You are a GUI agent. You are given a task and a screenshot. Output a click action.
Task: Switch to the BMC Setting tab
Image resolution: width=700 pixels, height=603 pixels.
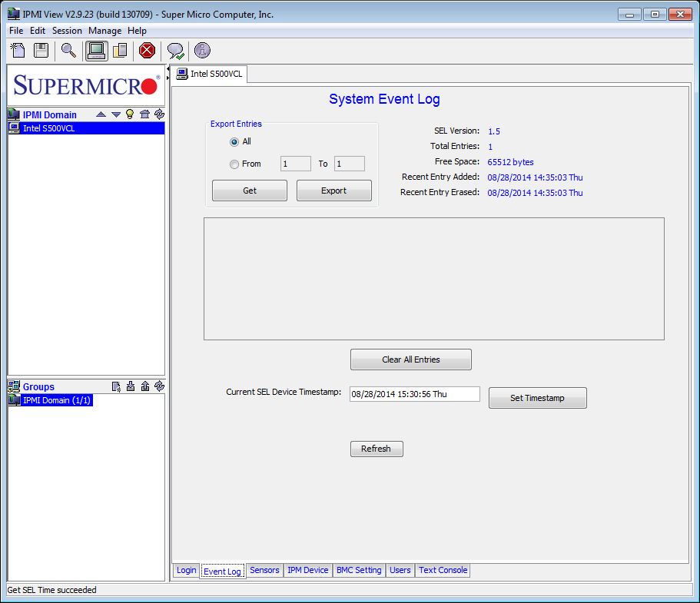(359, 570)
